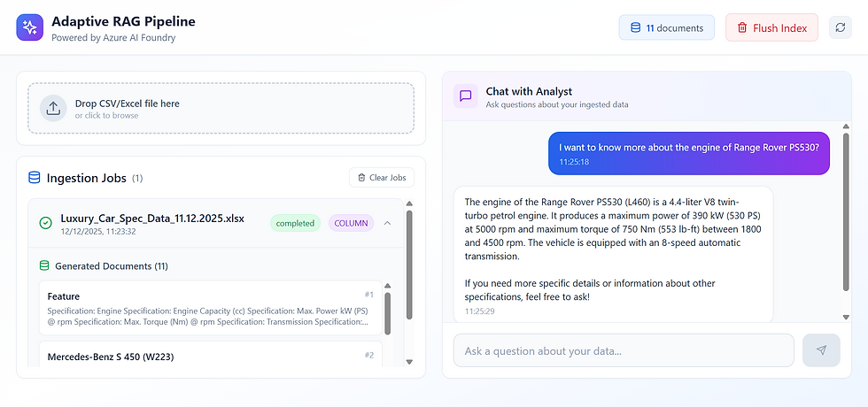The width and height of the screenshot is (868, 407).
Task: Collapse the Luxury_Car_Spec_Data job chevron
Action: [387, 223]
